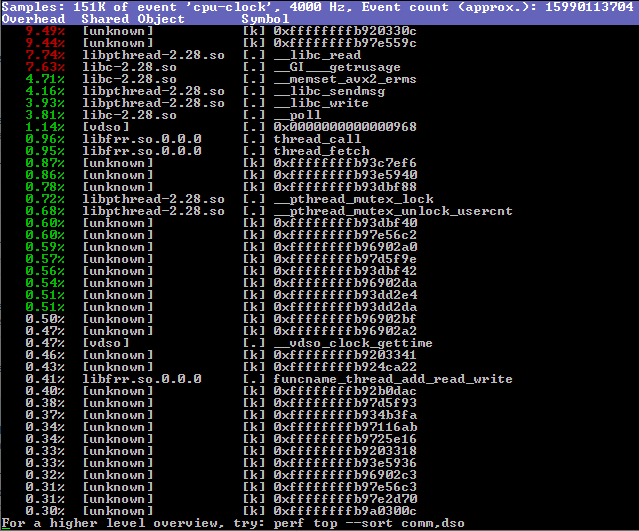Click the 7.63% overhead value

pyautogui.click(x=45, y=67)
